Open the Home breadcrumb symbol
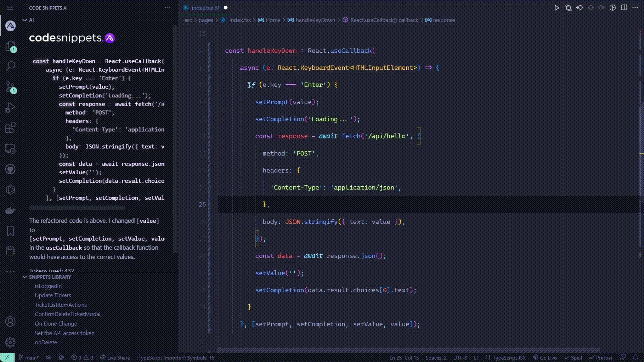644x362 pixels. coord(269,20)
